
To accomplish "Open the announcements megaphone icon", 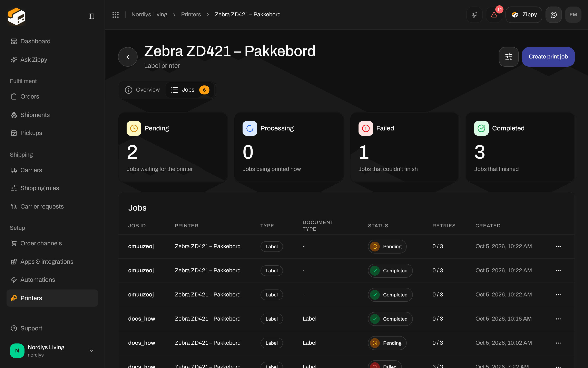I will click(474, 15).
